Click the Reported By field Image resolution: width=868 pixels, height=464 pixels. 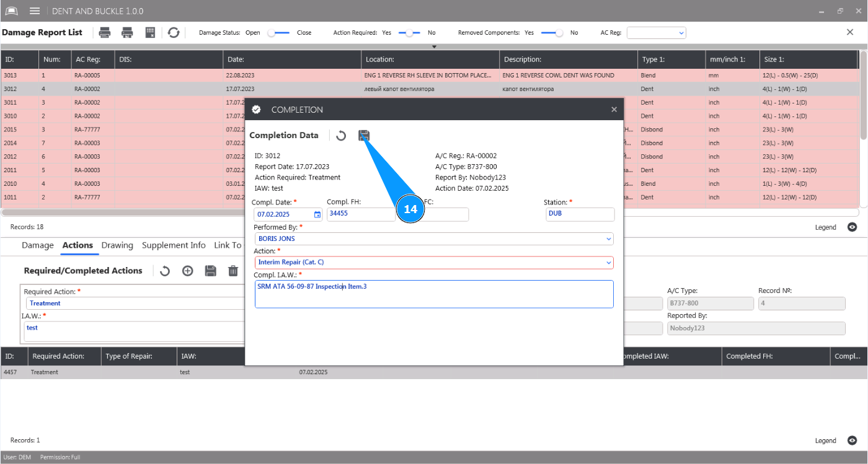pos(756,328)
